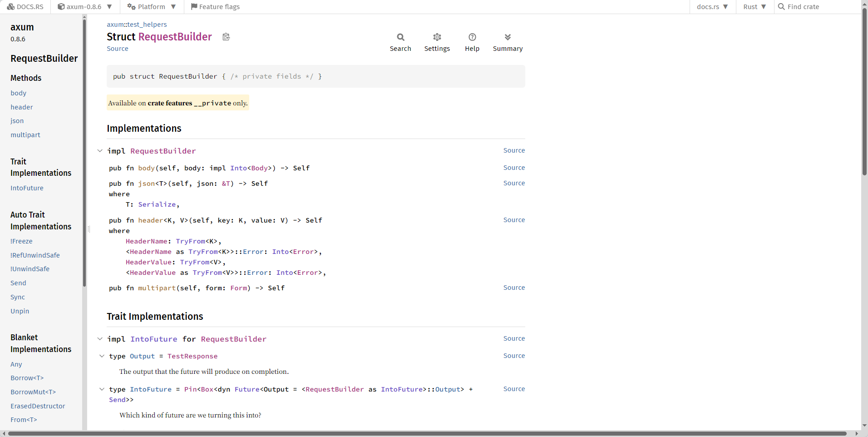
Task: Collapse the impl RequestBuilder block
Action: pyautogui.click(x=100, y=151)
